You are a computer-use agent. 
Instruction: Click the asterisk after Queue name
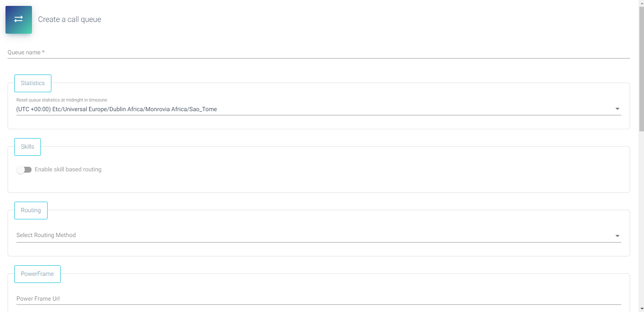point(43,53)
